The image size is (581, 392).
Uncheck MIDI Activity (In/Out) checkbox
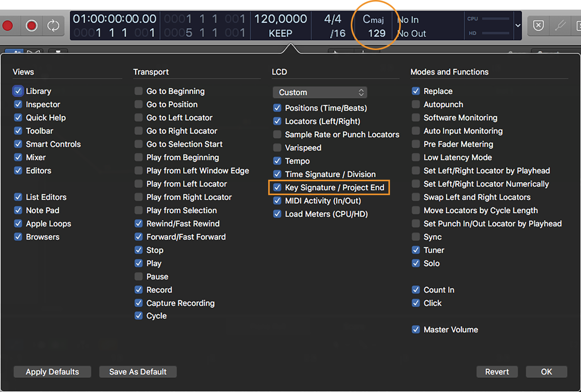click(277, 201)
